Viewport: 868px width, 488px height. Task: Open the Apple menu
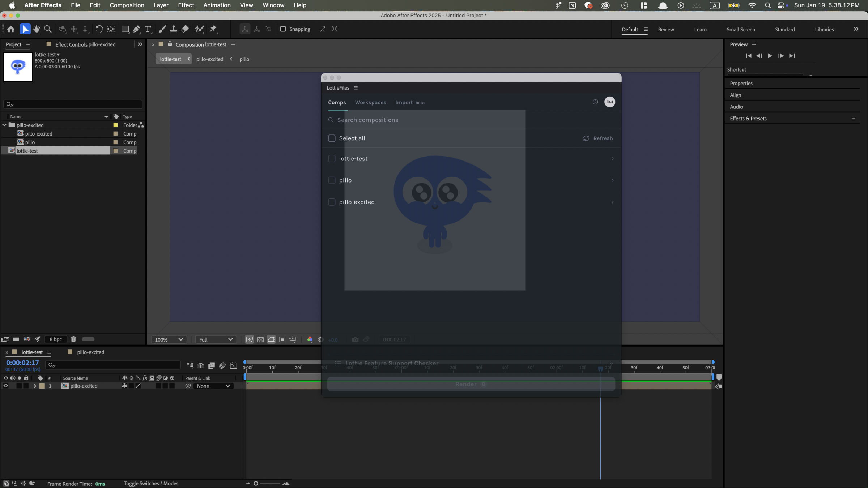[12, 5]
